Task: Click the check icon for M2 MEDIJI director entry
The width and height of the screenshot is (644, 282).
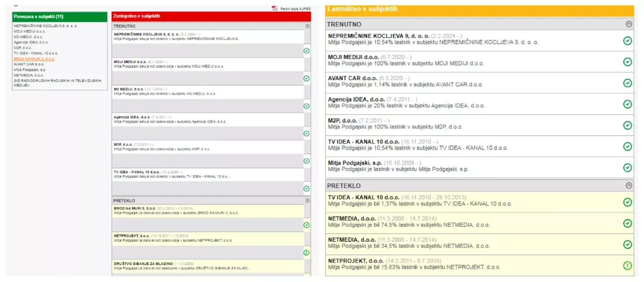Action: pyautogui.click(x=306, y=106)
